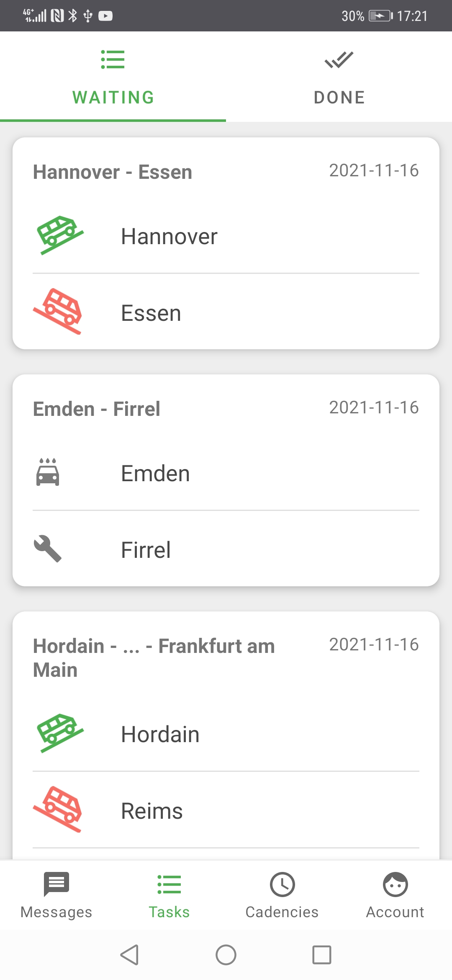Image resolution: width=452 pixels, height=980 pixels.
Task: Select the Reims stop row
Action: point(226,811)
